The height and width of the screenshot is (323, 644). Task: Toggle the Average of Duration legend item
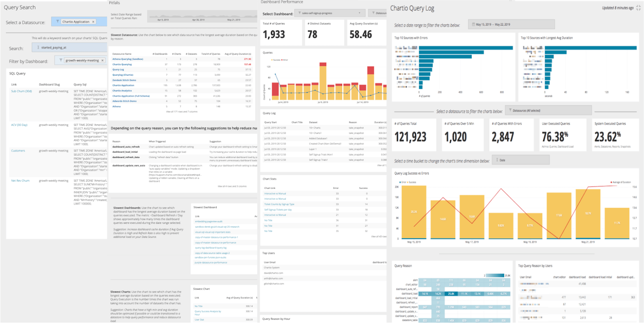click(621, 182)
